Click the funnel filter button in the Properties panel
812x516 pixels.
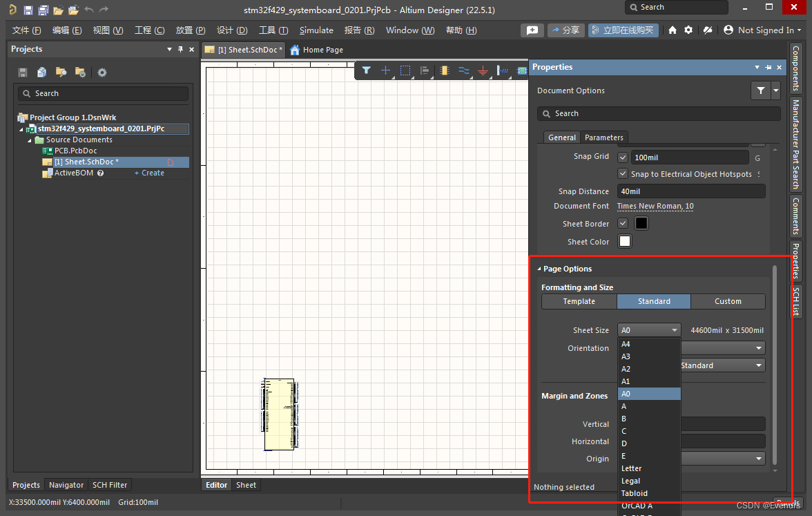(761, 90)
